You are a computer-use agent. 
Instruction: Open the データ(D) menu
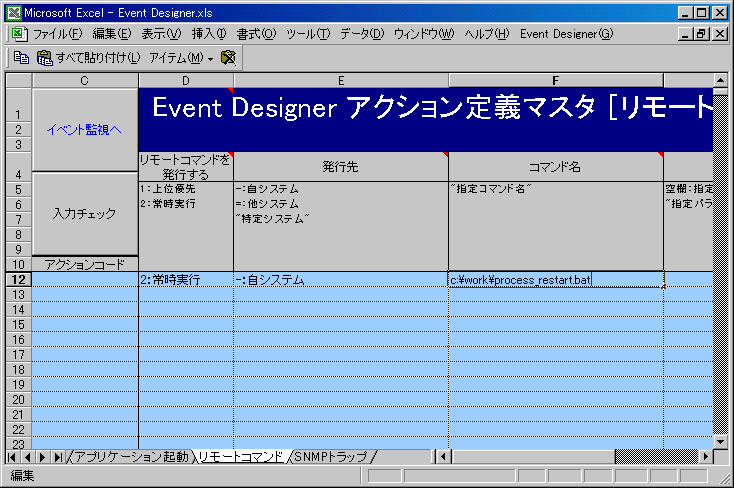(362, 34)
